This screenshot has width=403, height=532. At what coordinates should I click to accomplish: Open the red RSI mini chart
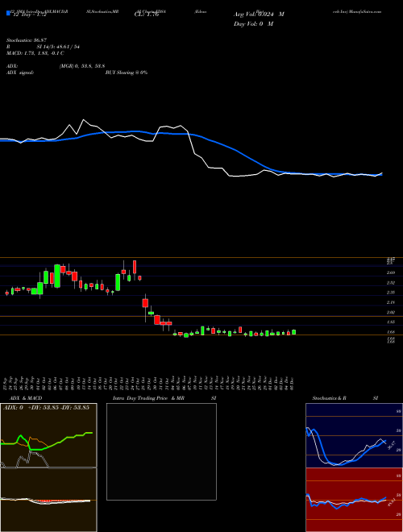354,500
